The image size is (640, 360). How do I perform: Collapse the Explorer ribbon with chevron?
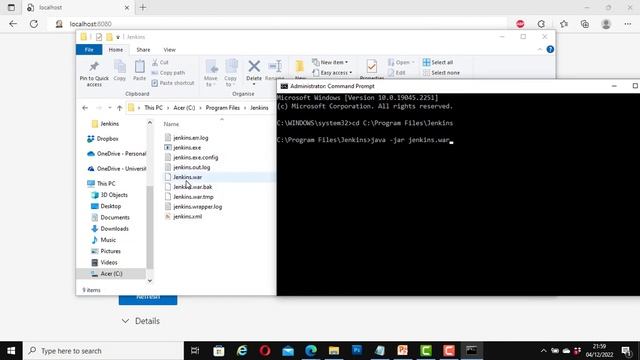(x=540, y=49)
